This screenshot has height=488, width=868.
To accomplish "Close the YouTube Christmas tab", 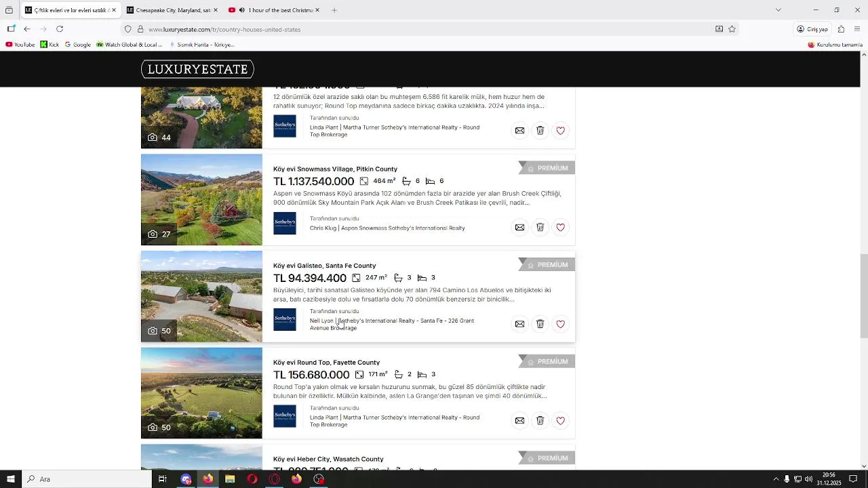I will click(x=317, y=10).
